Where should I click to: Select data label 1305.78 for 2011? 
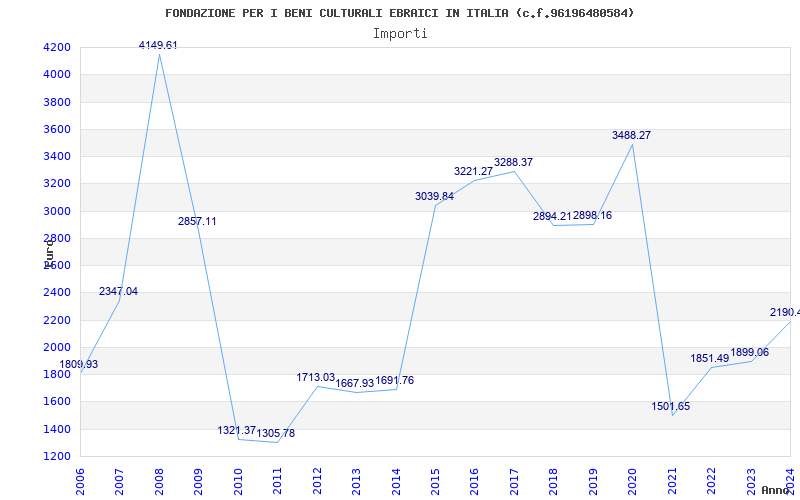[276, 434]
